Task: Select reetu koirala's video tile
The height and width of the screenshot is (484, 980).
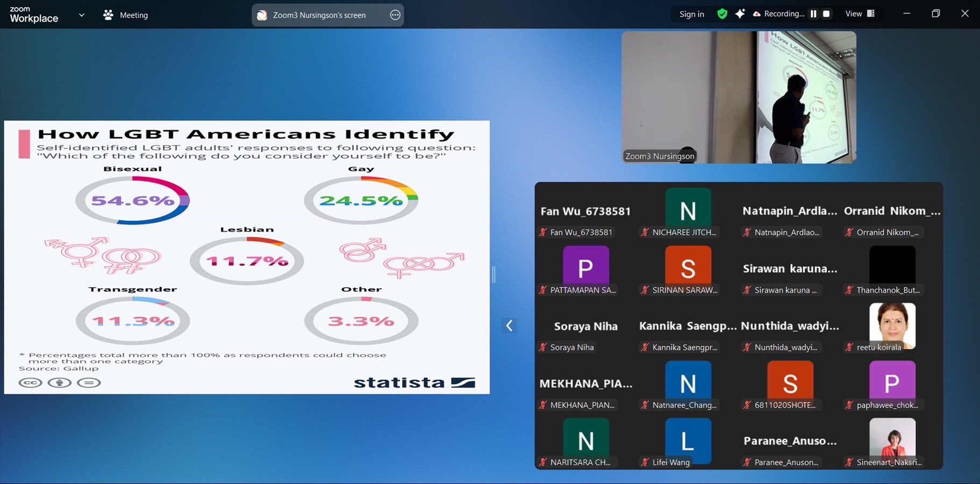Action: click(892, 327)
